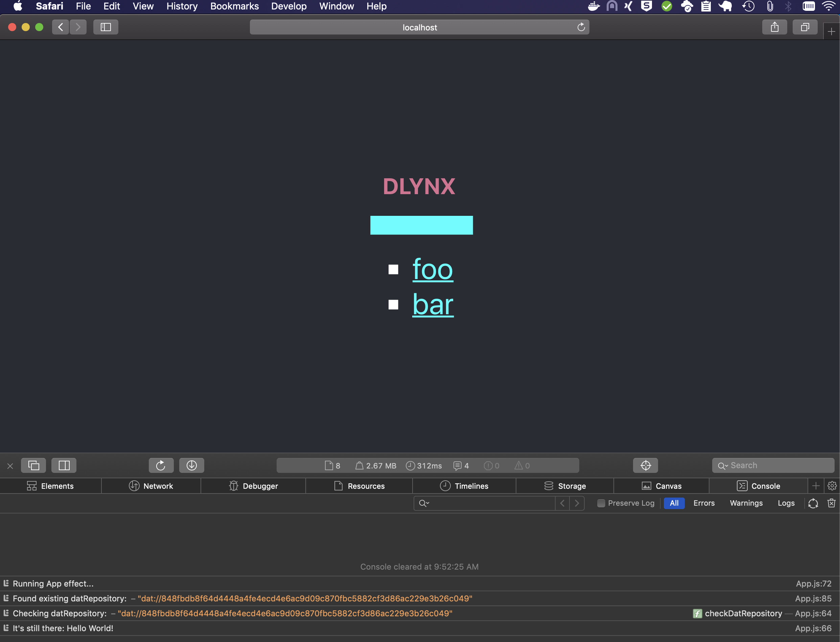
Task: Open the Develop menu
Action: coord(289,6)
